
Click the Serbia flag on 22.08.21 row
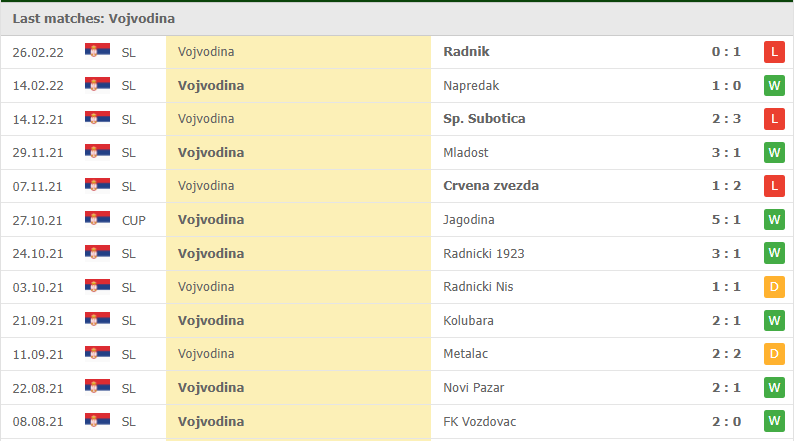click(97, 387)
